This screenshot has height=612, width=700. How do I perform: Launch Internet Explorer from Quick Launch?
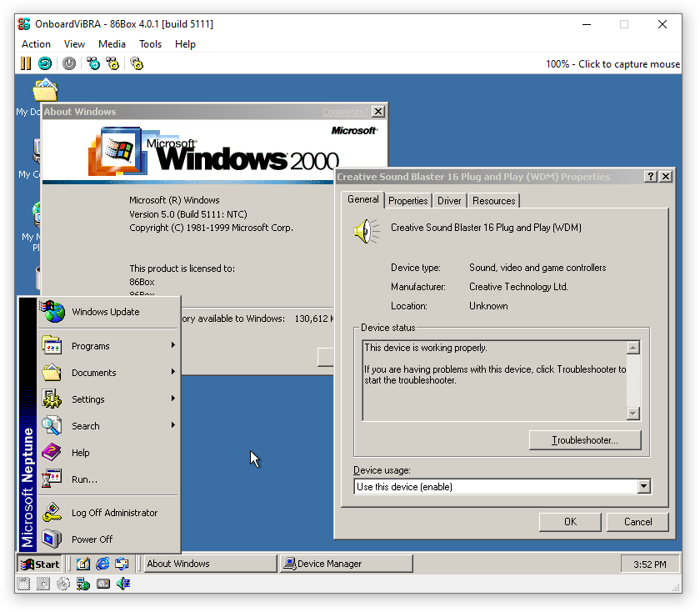[102, 564]
